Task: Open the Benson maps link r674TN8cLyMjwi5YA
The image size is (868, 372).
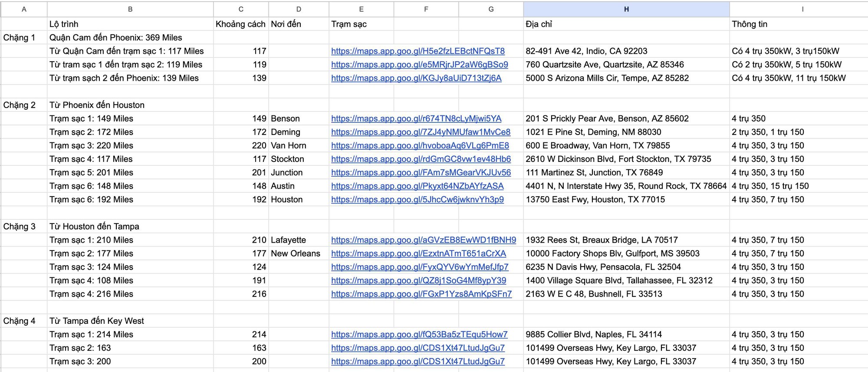Action: click(x=416, y=119)
